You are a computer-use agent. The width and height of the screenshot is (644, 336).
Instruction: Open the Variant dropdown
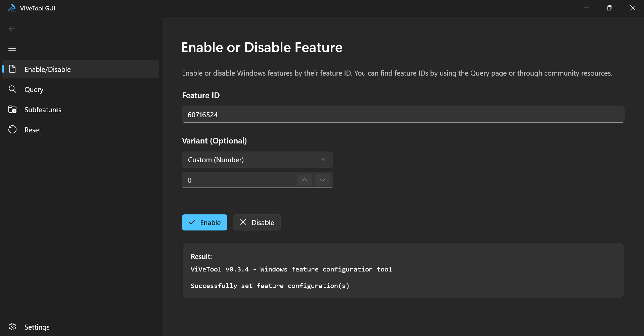tap(257, 160)
